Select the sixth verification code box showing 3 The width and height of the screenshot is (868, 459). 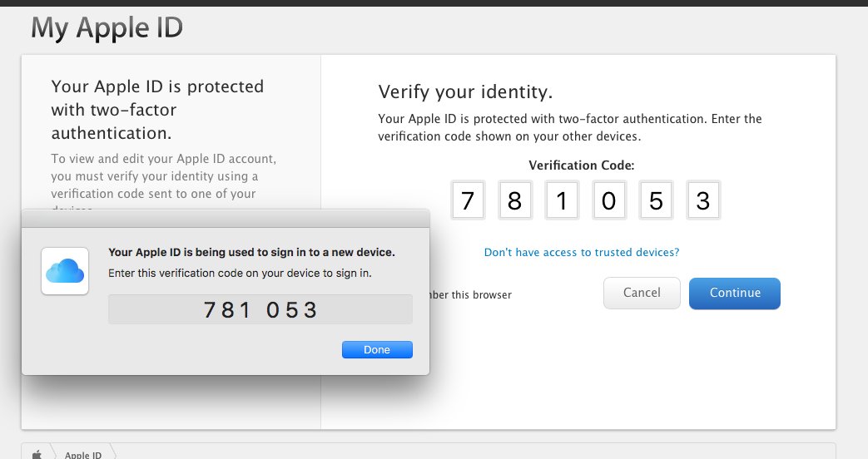point(703,200)
